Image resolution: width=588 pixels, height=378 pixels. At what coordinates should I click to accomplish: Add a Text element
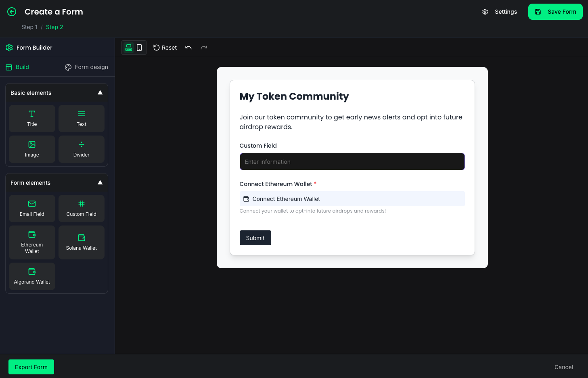click(82, 119)
